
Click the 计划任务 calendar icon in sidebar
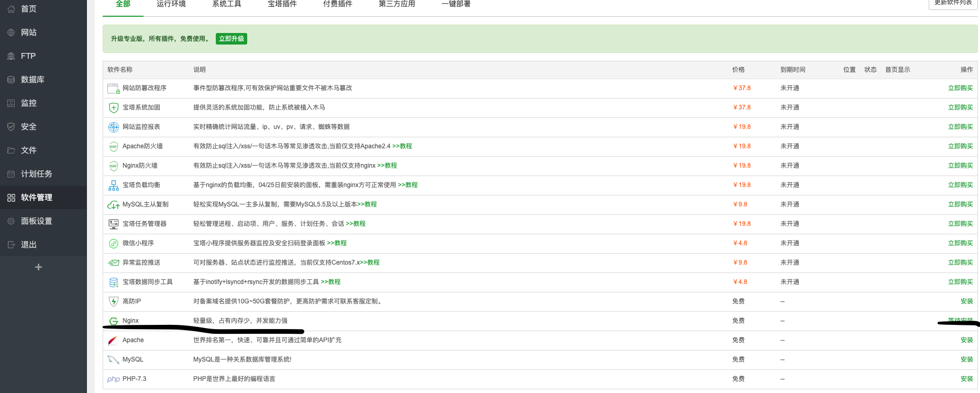[11, 174]
